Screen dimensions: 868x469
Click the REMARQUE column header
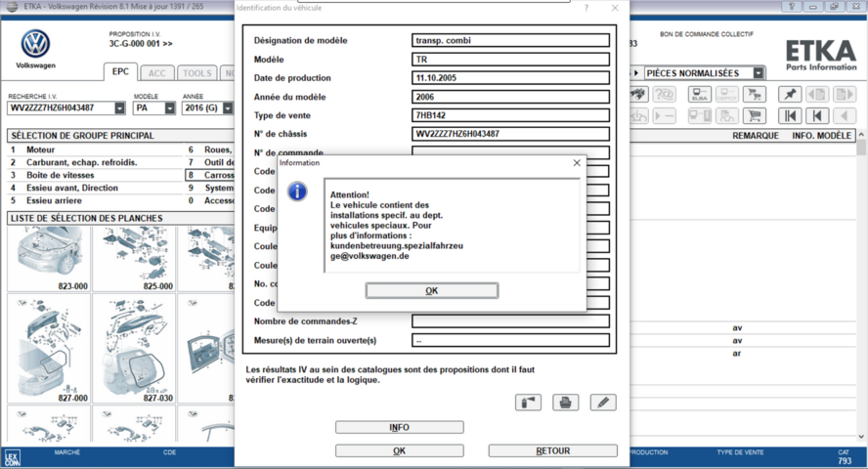tap(756, 136)
